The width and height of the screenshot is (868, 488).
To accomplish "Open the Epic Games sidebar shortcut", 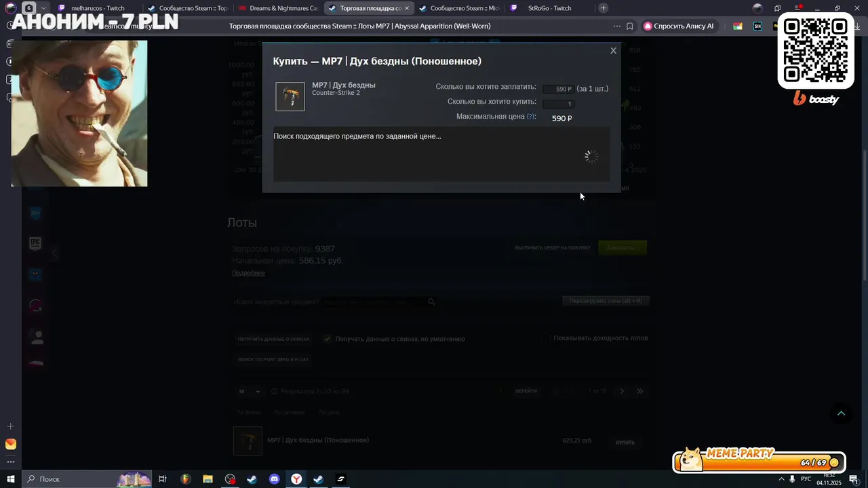I will tap(35, 243).
